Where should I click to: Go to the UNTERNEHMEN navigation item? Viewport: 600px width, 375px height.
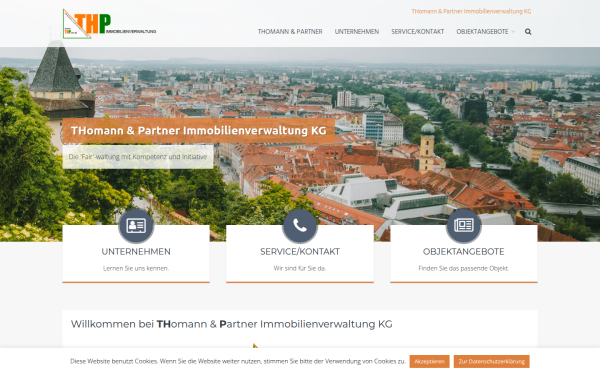click(357, 32)
